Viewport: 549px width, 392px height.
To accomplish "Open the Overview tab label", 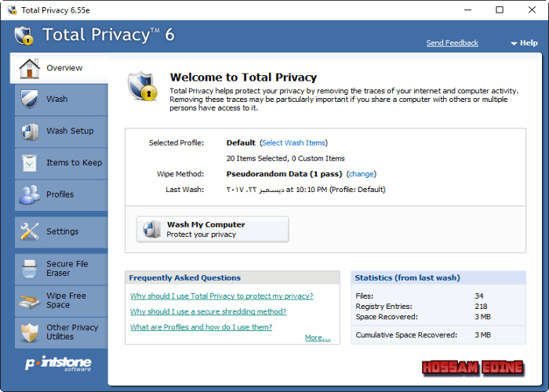I will 64,68.
